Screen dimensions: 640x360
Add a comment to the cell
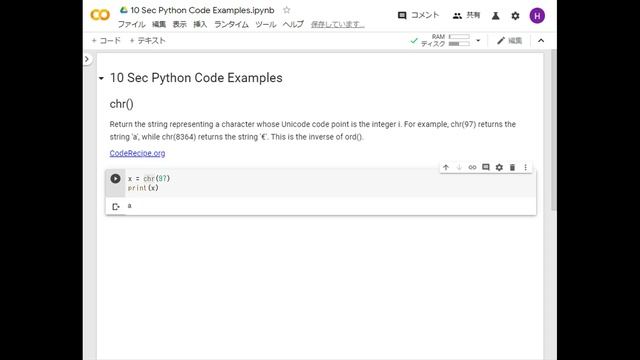pos(486,167)
